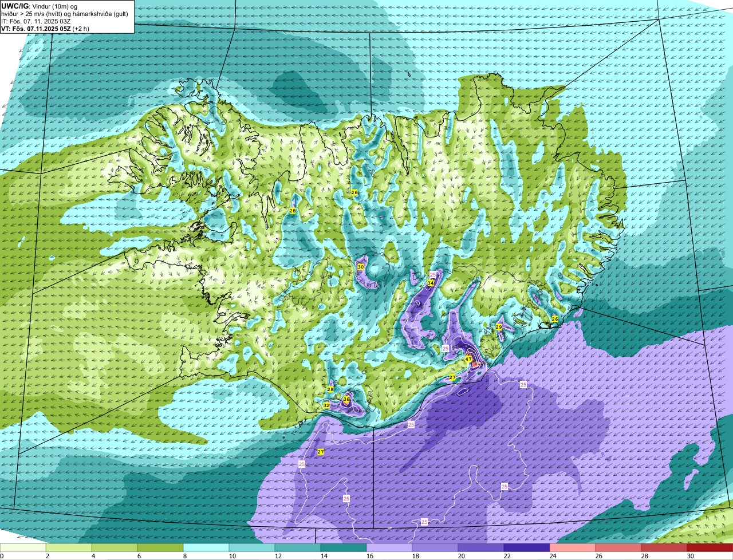Click the legend scale number 30
733x560 pixels.
(x=690, y=556)
